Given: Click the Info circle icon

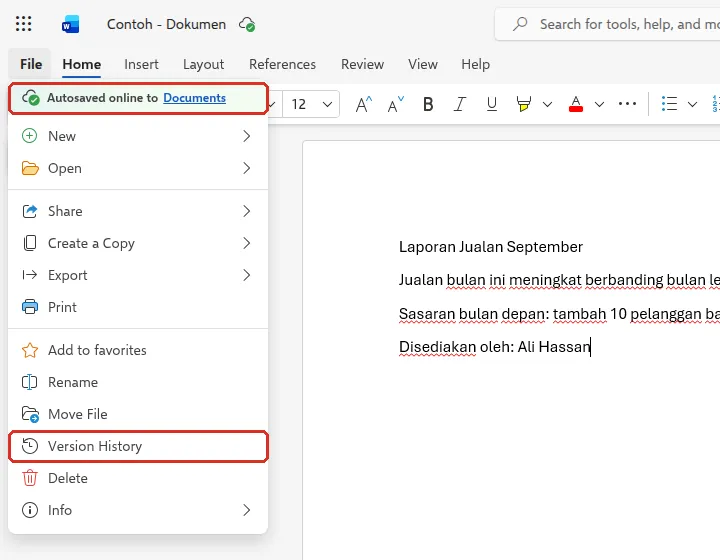Looking at the screenshot, I should tap(30, 510).
